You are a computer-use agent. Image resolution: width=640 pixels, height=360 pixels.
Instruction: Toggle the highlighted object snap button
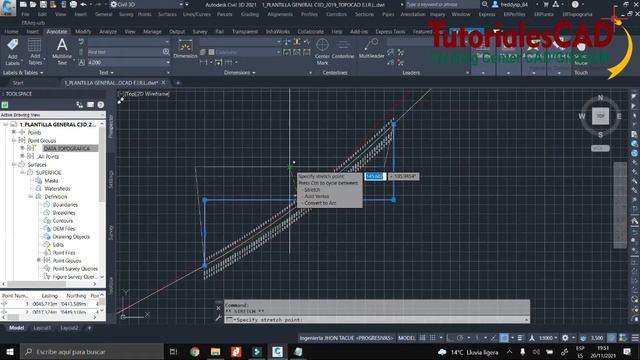pos(504,338)
